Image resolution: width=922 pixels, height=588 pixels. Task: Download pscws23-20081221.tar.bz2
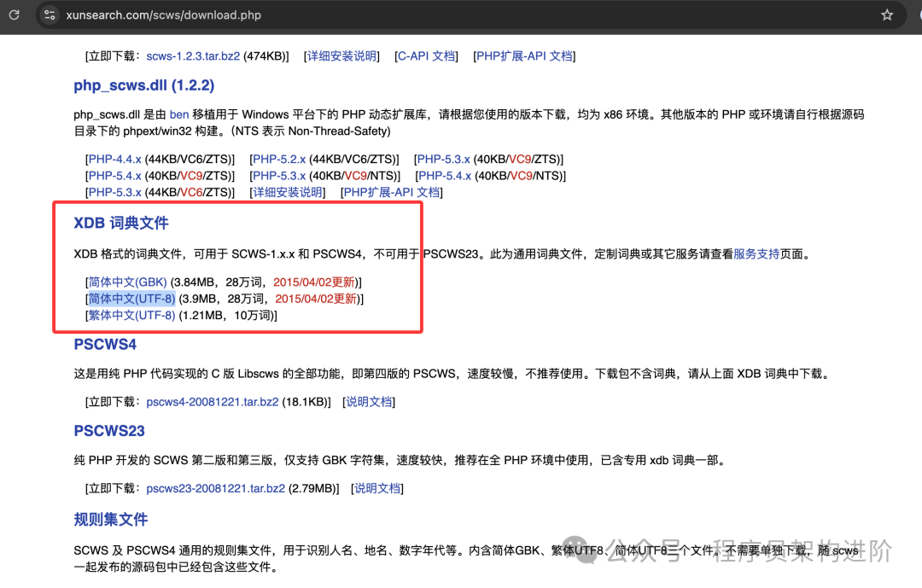216,489
